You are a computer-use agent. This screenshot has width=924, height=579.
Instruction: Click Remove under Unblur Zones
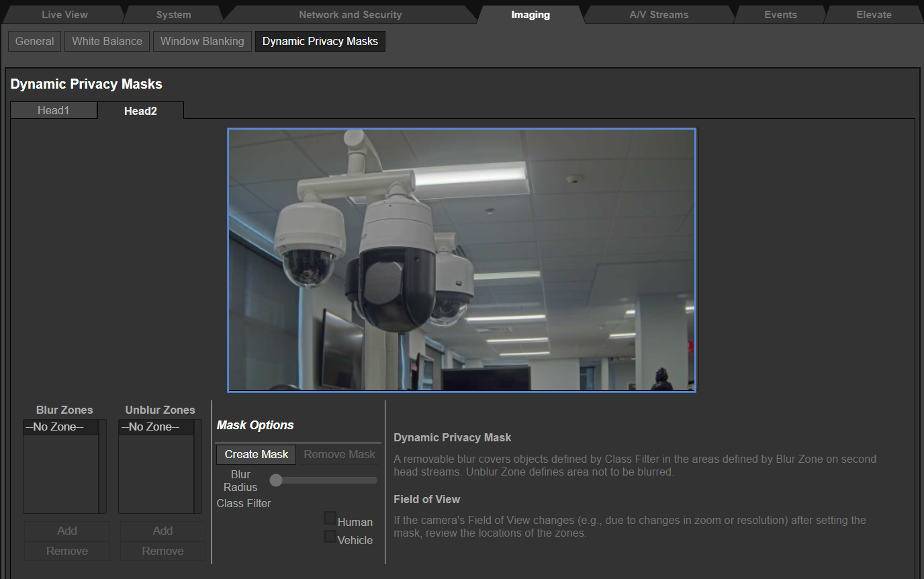pyautogui.click(x=163, y=551)
